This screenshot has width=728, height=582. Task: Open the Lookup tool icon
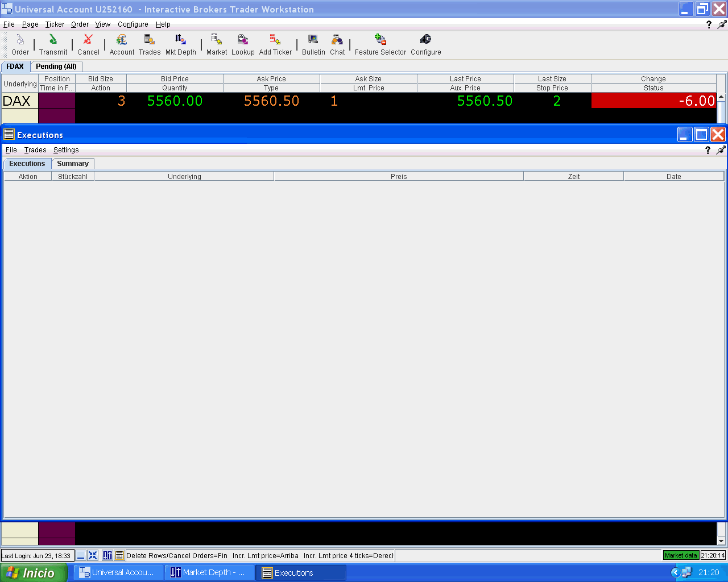pyautogui.click(x=243, y=44)
